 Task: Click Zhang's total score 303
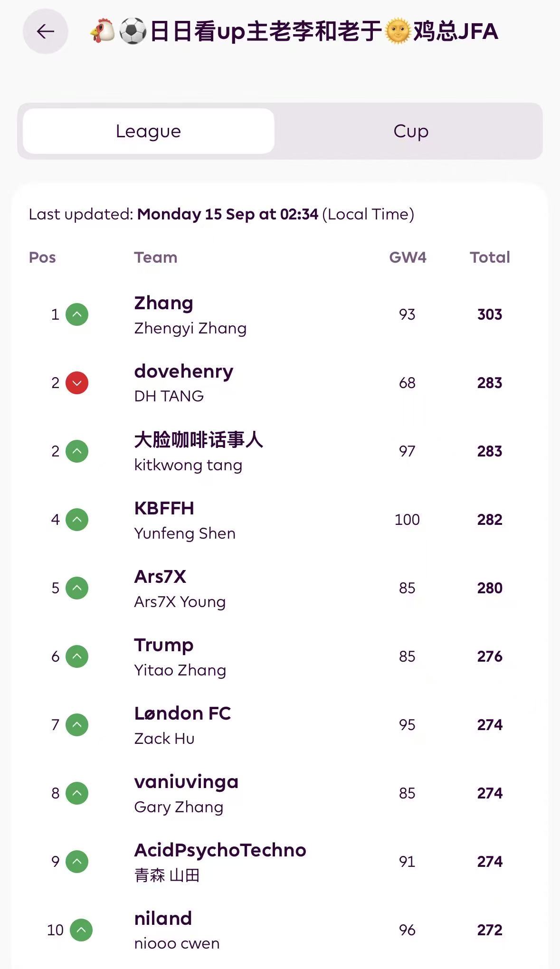coord(490,314)
